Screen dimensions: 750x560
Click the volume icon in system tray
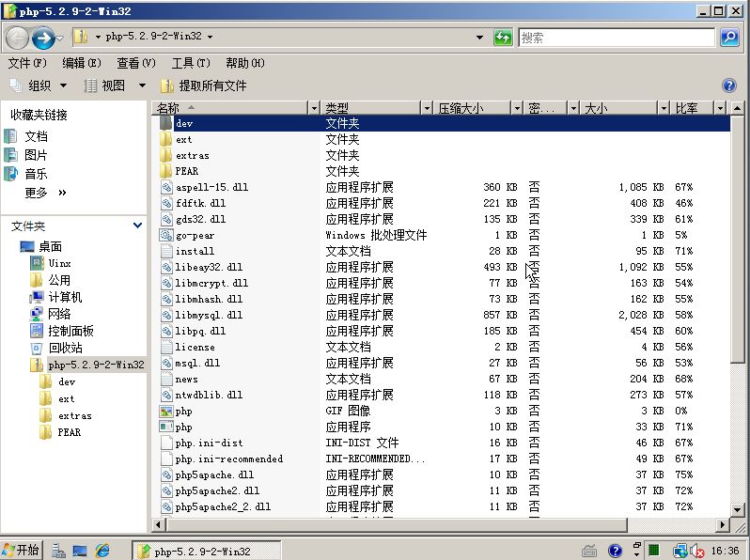(x=696, y=551)
